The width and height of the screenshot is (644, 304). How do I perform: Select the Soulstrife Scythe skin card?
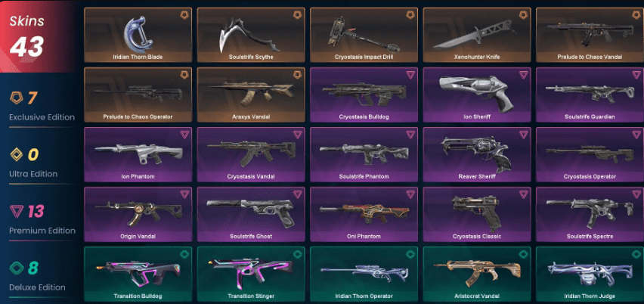coord(251,35)
